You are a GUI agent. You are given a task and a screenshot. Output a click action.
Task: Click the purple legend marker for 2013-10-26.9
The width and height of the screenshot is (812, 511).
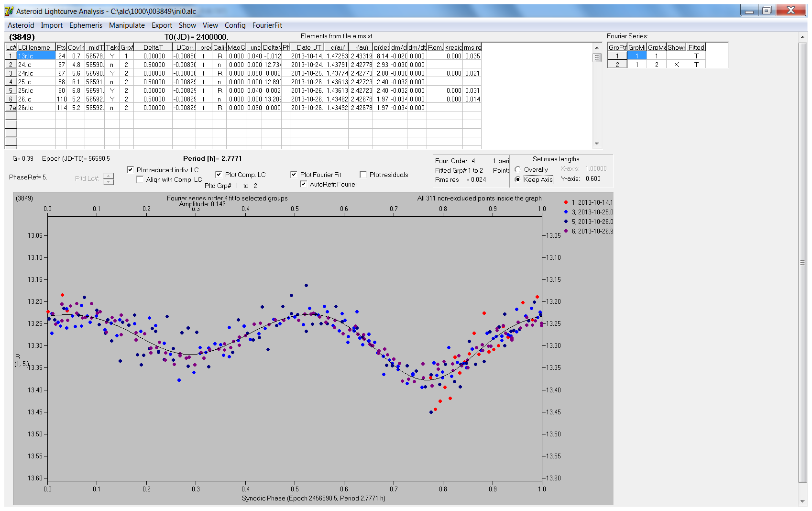566,231
